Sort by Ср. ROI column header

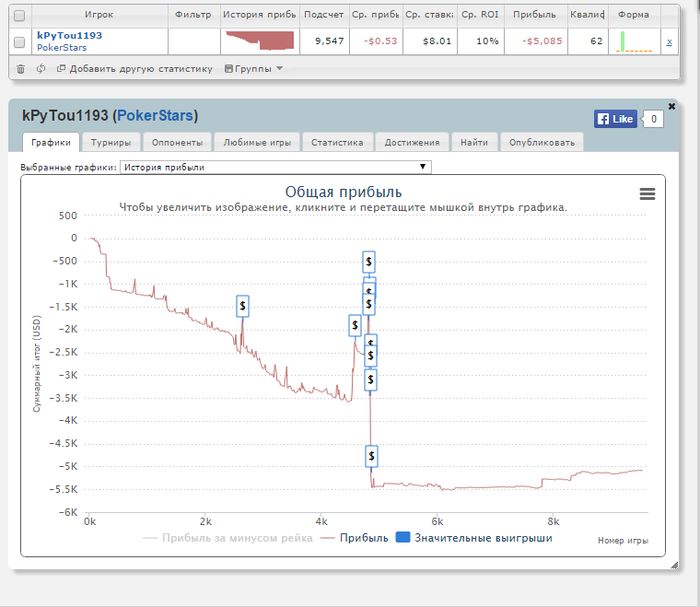click(480, 15)
